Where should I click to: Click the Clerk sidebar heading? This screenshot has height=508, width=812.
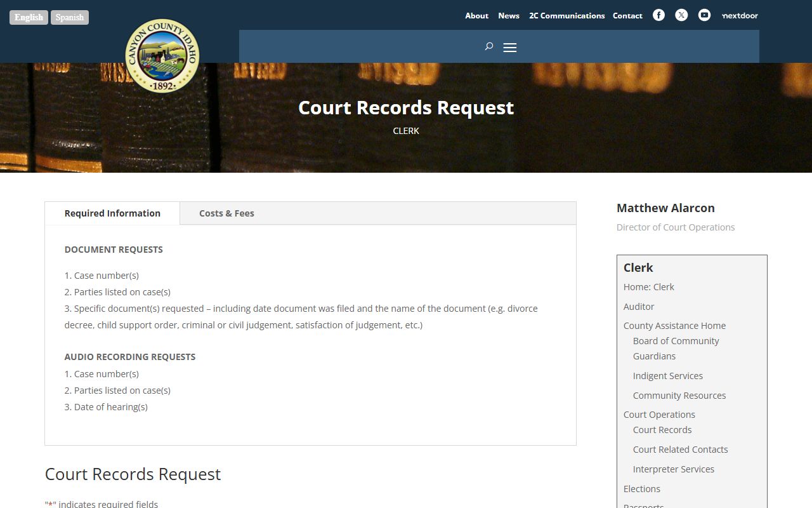[x=638, y=268]
